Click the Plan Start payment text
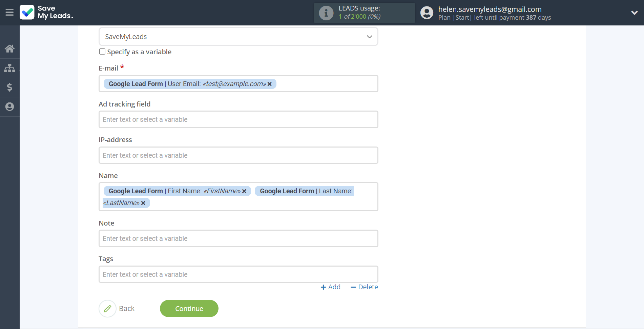 tap(495, 18)
